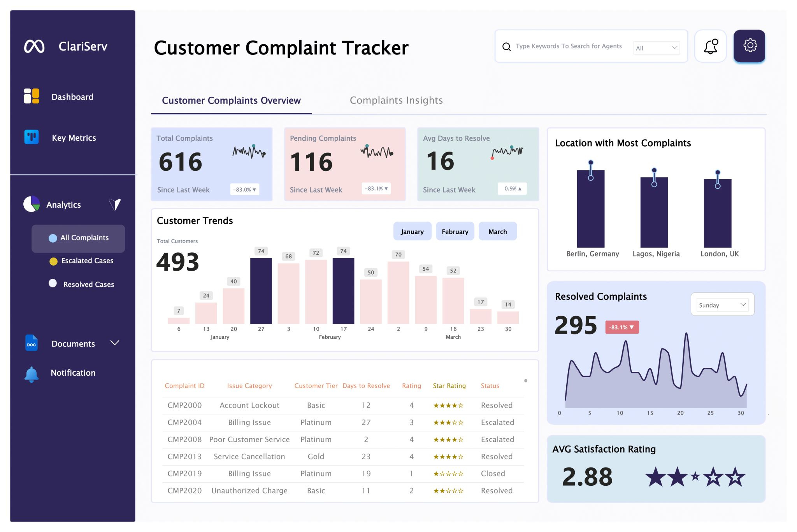Click the ClariServ infinity logo icon

[x=34, y=46]
